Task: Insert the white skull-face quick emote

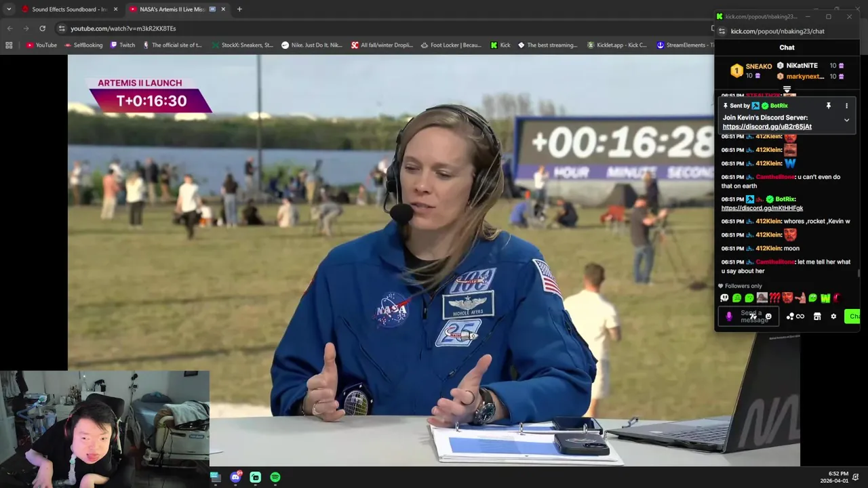Action: (x=724, y=298)
